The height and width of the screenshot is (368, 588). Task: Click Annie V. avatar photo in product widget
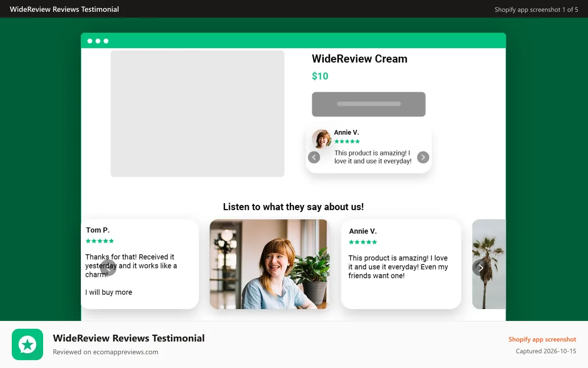coord(322,139)
